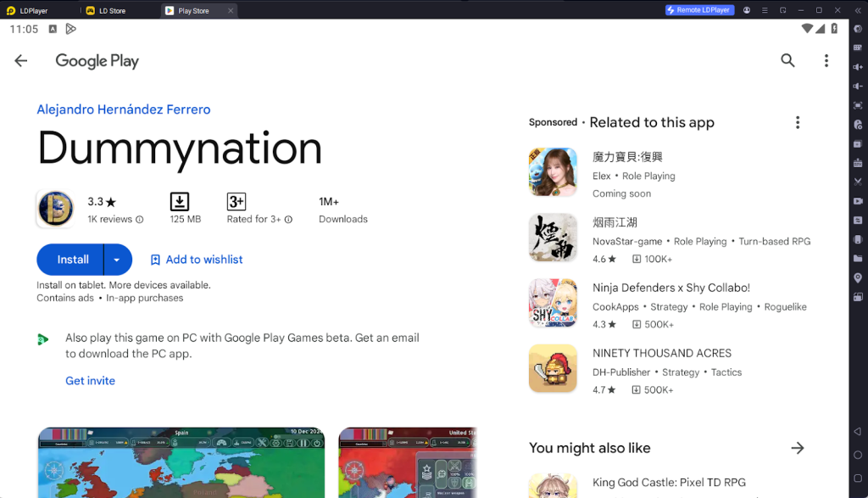Open the Play Store overflow menu
Image resolution: width=868 pixels, height=498 pixels.
tap(826, 60)
